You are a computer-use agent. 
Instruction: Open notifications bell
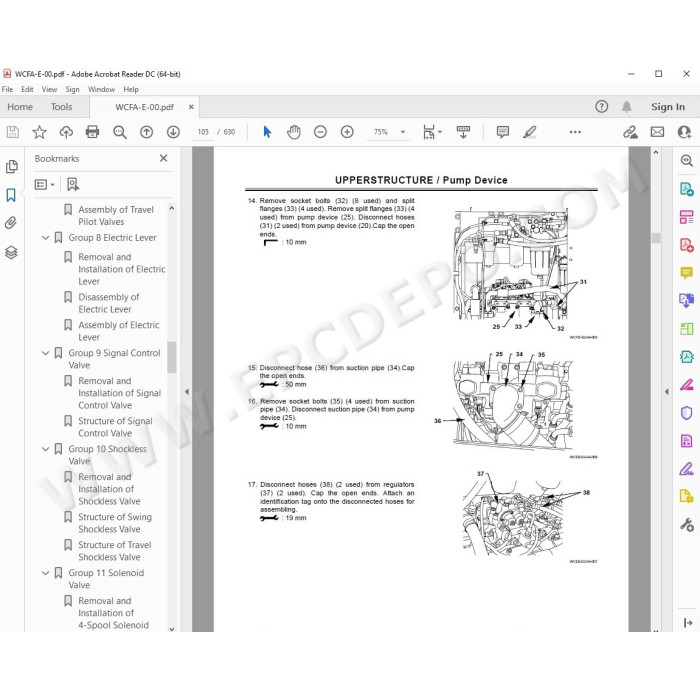[627, 106]
